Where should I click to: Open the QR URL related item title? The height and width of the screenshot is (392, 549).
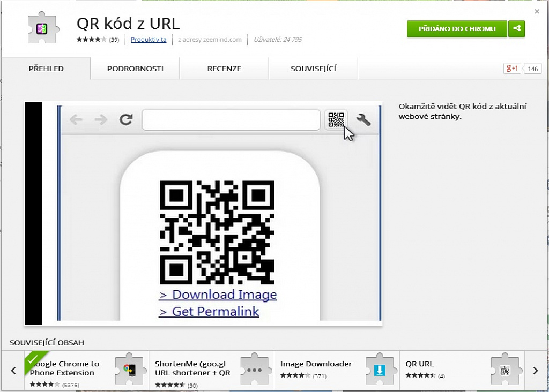(419, 364)
